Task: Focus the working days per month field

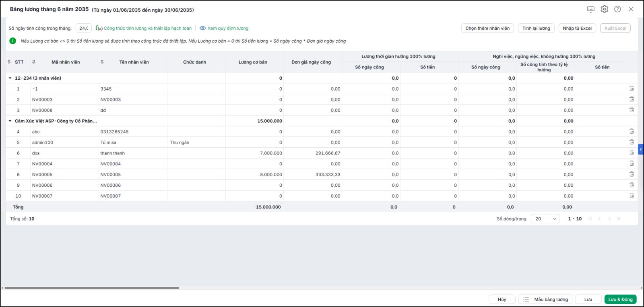Action: (84, 28)
